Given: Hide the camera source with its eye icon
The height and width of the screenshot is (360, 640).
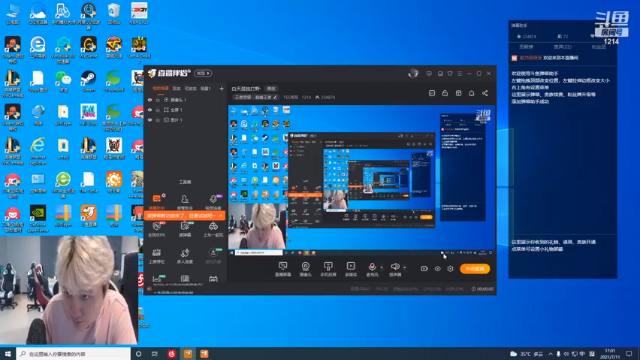Looking at the screenshot, I should (x=150, y=100).
